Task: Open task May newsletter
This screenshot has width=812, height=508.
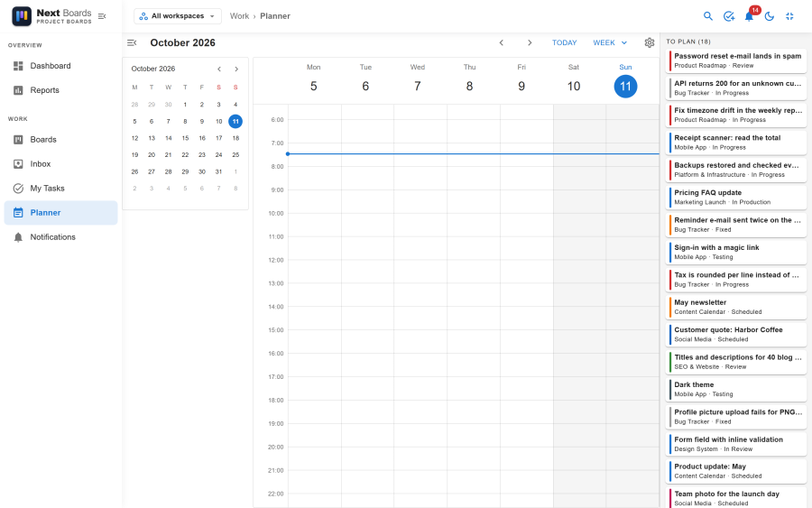Action: (x=736, y=307)
